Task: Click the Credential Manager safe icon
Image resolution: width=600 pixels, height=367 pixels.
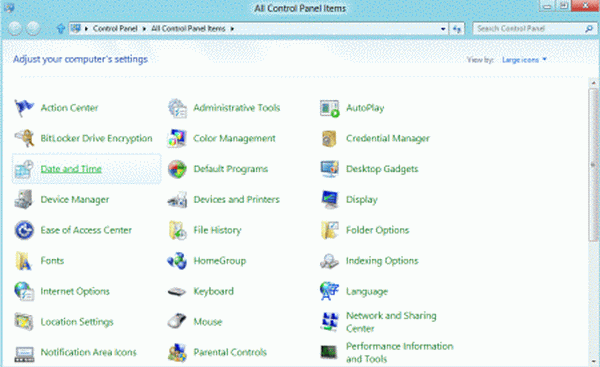Action: 329,139
